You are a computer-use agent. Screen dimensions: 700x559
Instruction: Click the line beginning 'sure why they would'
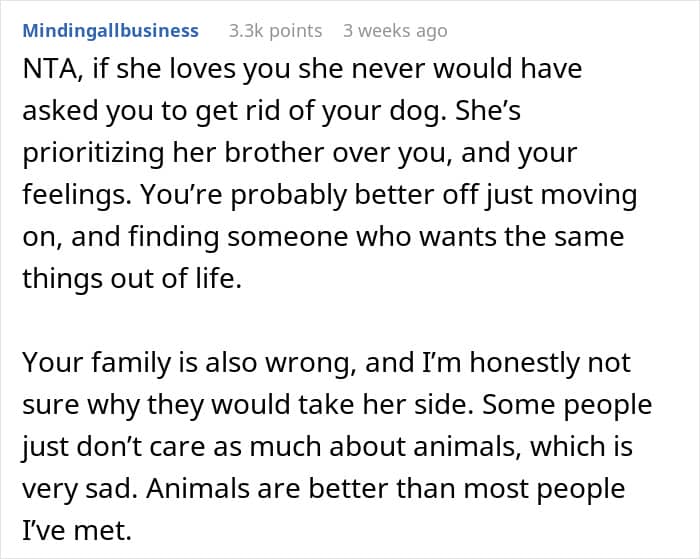pyautogui.click(x=337, y=405)
